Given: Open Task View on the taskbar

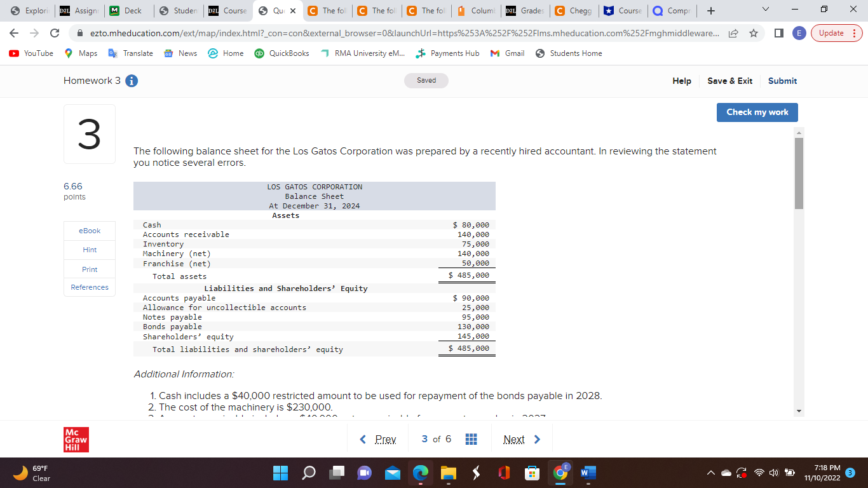Looking at the screenshot, I should pos(337,473).
